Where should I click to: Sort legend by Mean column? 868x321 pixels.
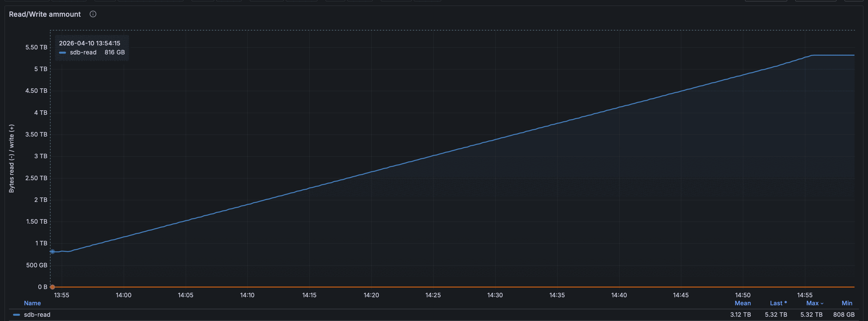742,303
